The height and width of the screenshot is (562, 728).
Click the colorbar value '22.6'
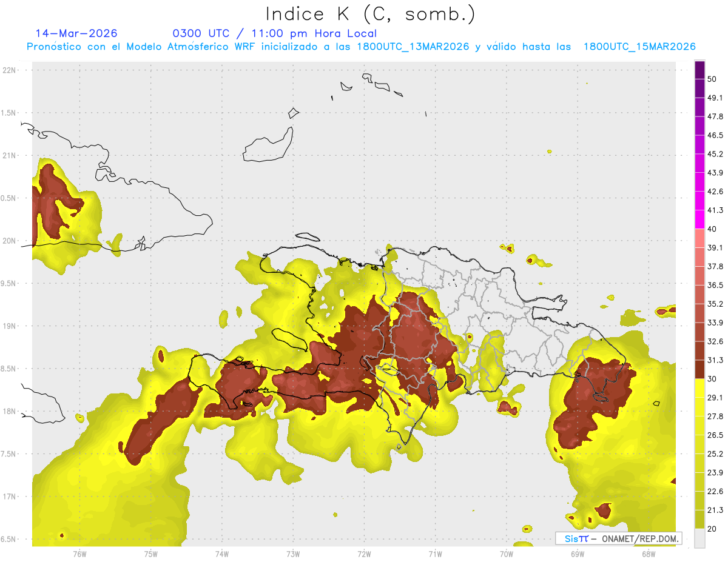click(x=715, y=492)
